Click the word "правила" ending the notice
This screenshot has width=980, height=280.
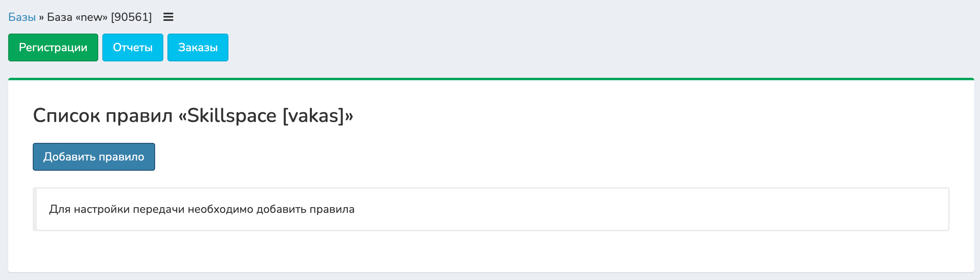(x=332, y=209)
